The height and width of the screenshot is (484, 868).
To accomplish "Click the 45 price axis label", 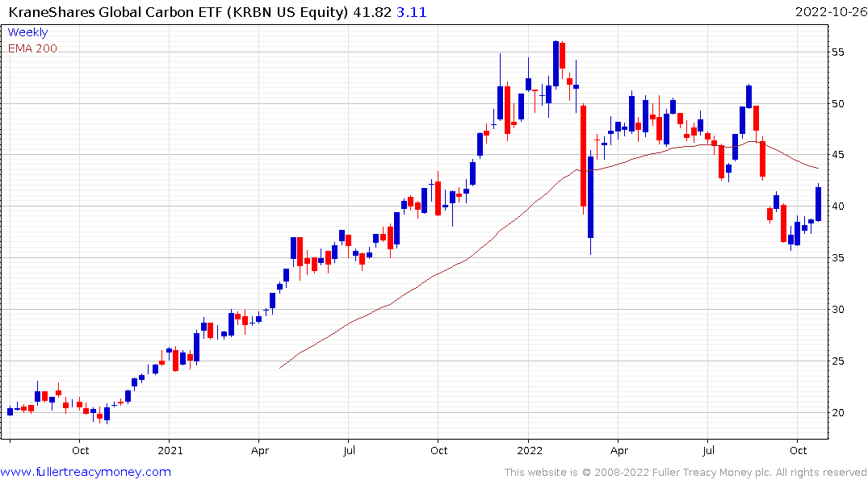I will [x=837, y=155].
